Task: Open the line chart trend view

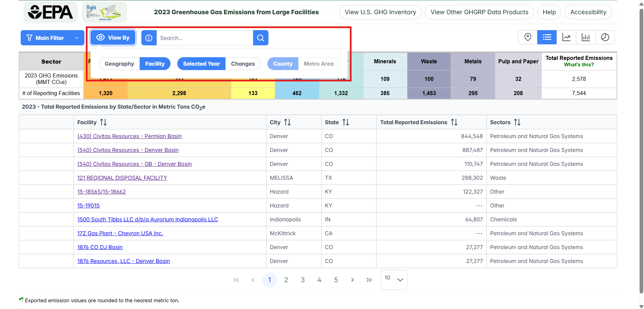Action: [566, 37]
